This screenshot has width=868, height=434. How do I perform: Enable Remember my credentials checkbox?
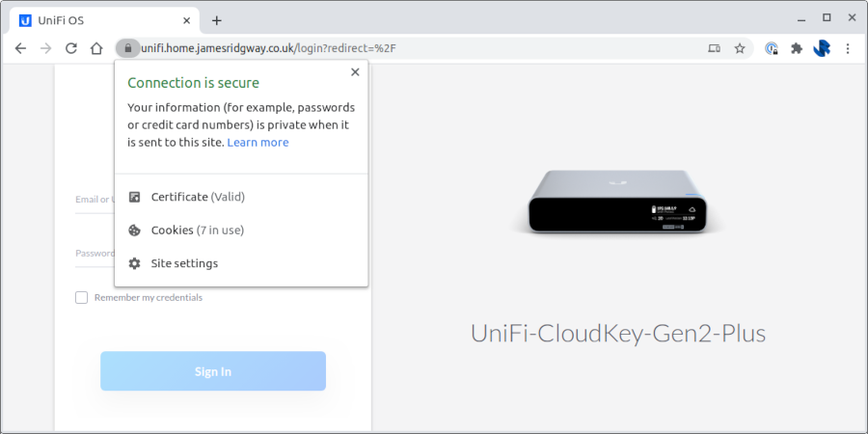(82, 297)
